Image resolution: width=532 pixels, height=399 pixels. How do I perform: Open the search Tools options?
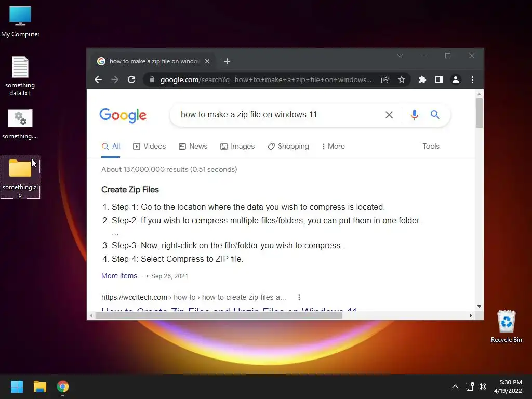point(431,146)
